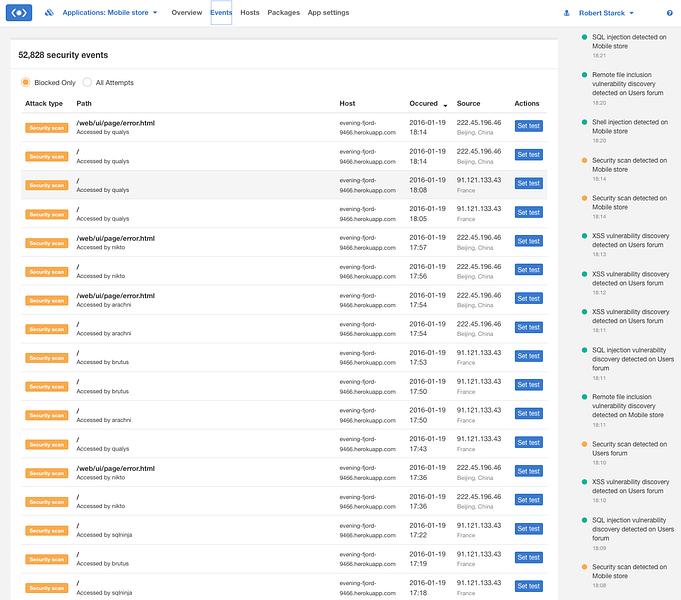Open the /web/ui/page/error.html path accessed by arachni
Screen dimensions: 681x600
[116, 296]
